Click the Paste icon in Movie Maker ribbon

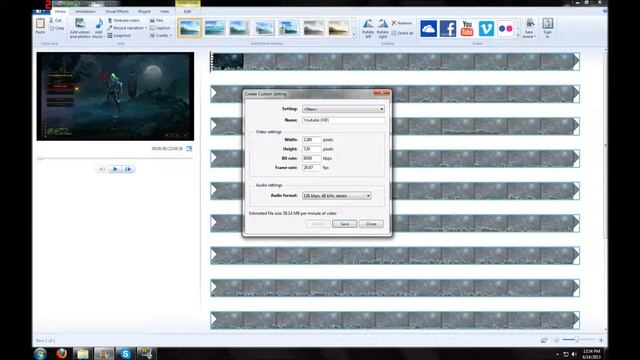point(40,24)
